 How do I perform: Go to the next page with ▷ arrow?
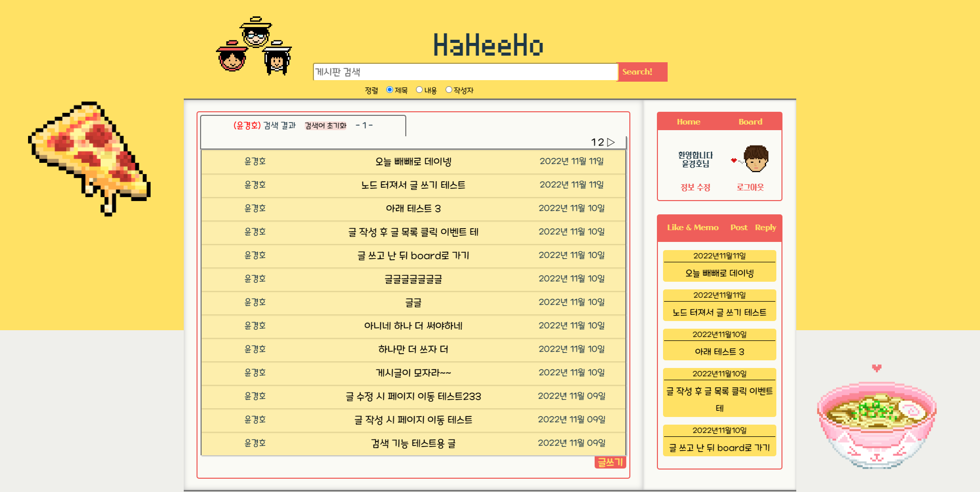[x=611, y=142]
